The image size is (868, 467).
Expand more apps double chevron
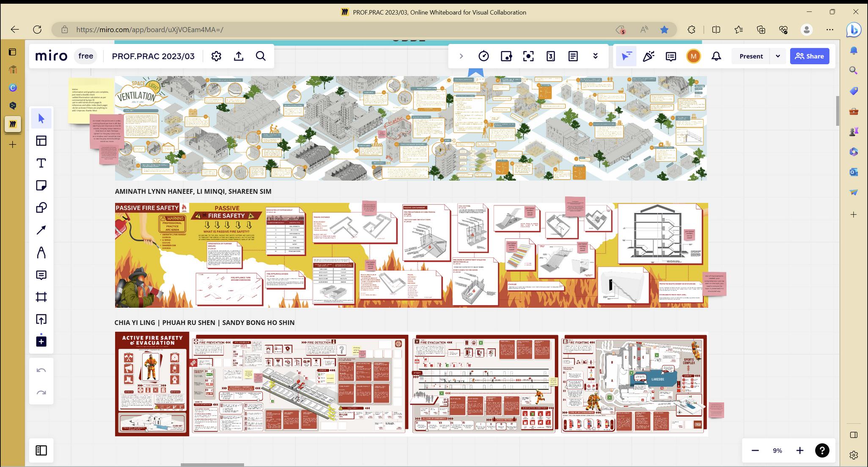tap(595, 56)
